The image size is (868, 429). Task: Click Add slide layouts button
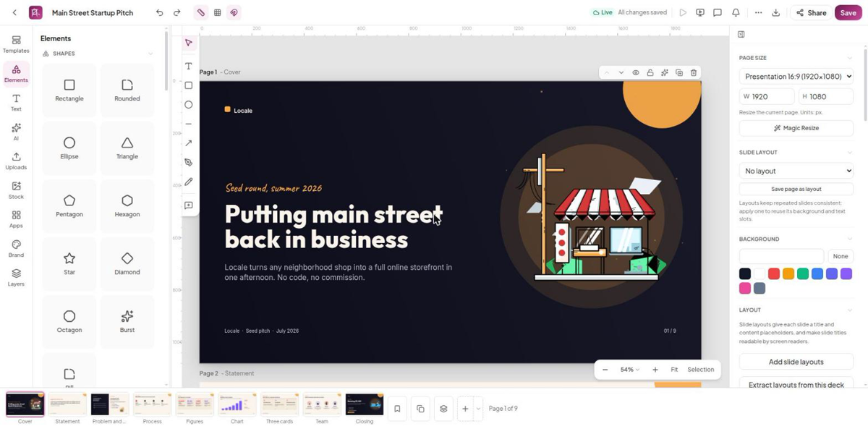[796, 362]
